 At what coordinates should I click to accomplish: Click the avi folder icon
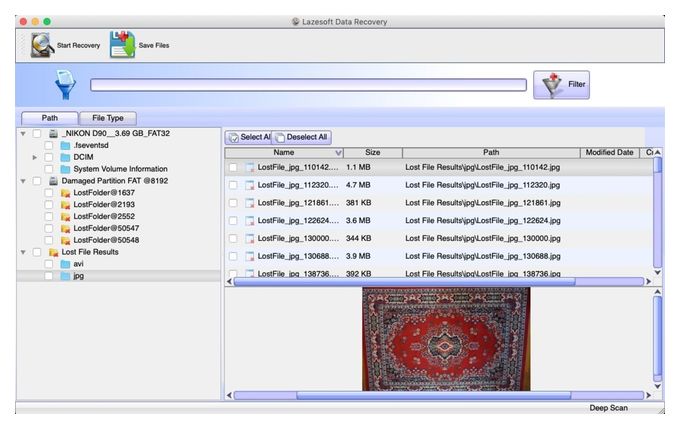pyautogui.click(x=65, y=264)
